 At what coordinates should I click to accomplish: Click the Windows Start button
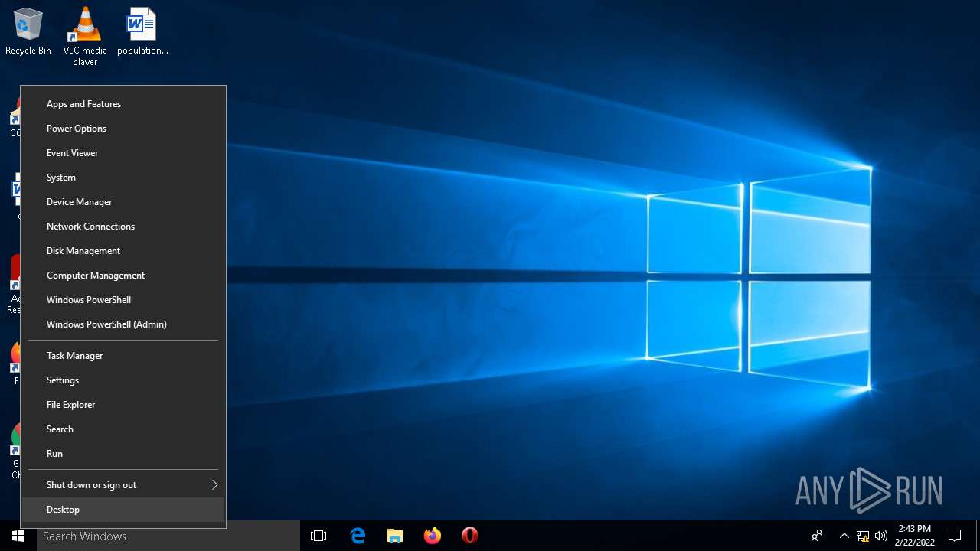18,536
